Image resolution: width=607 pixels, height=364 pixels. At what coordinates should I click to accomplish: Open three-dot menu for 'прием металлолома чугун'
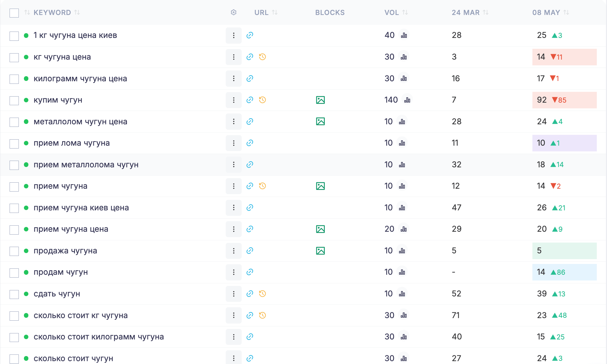(233, 165)
